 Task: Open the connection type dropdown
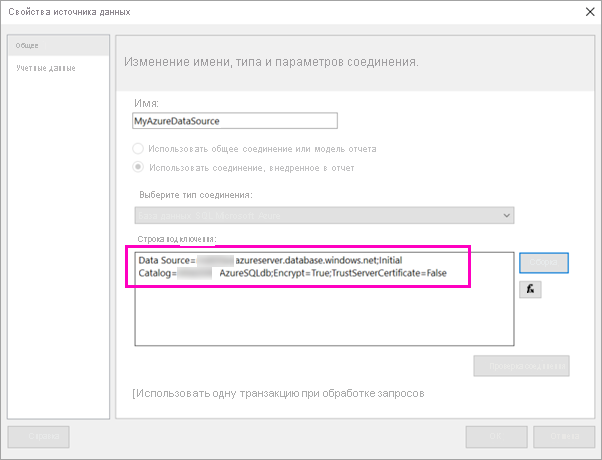pos(324,215)
